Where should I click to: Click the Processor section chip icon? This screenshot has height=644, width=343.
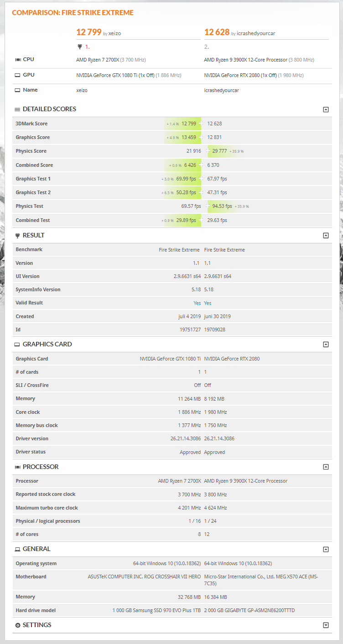click(x=17, y=467)
